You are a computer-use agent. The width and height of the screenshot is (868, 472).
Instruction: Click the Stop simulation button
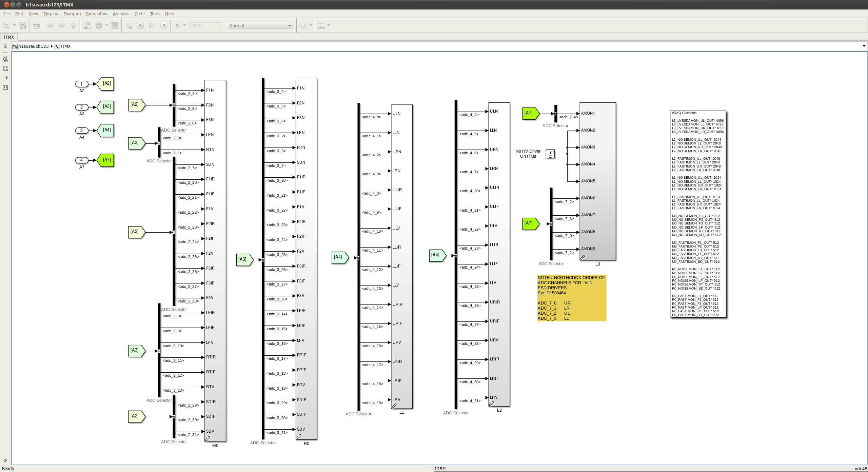pos(164,25)
